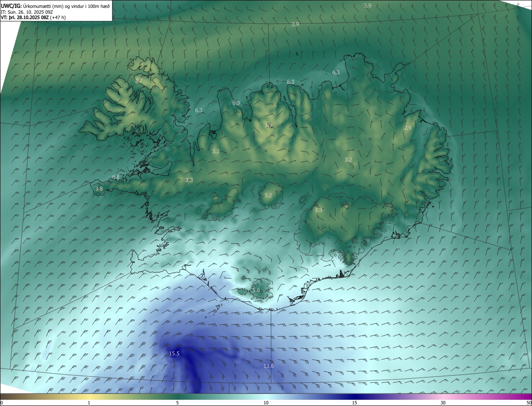Select the initial time line "IT: Sun. 26. 10. 2025 09Z"
Image resolution: width=532 pixels, height=406 pixels.
click(x=27, y=12)
